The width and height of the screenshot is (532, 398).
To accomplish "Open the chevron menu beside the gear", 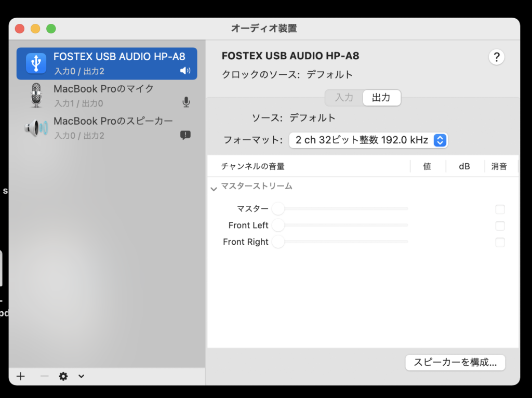I will point(81,376).
